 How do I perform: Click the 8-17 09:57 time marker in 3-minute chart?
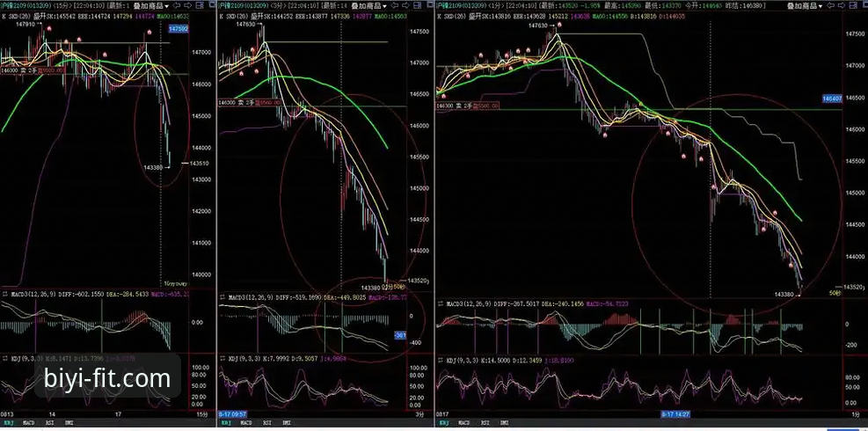(232, 413)
